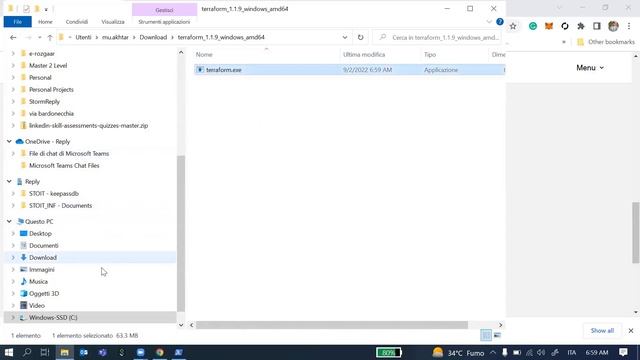Expand the Explorer ribbon chevron

click(x=489, y=22)
